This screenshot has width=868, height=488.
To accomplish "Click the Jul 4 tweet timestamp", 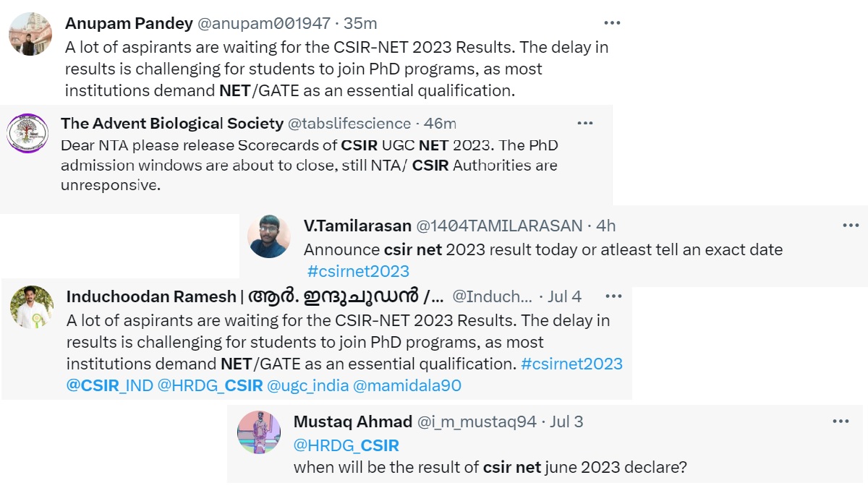I will pos(565,296).
